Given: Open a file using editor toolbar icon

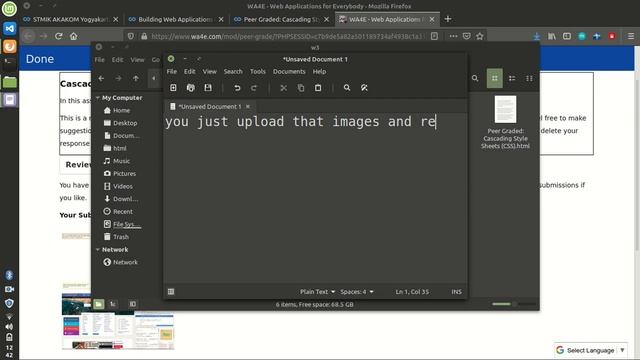Looking at the screenshot, I should [x=191, y=88].
